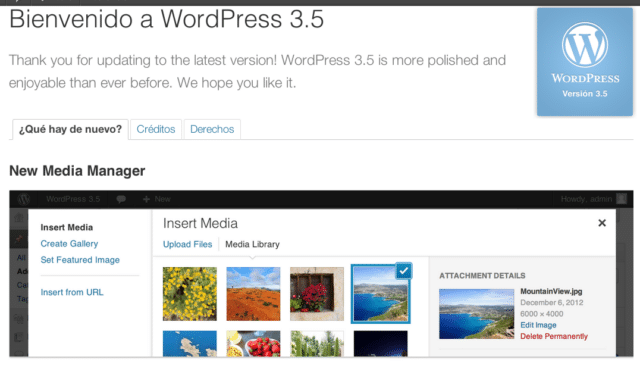Click the WordPress 3.5 site name in admin bar
This screenshot has height=372, width=640.
73,199
